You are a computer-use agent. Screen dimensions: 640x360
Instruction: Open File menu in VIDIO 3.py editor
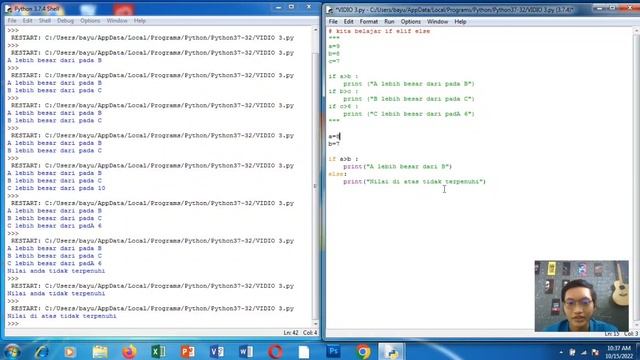(333, 21)
